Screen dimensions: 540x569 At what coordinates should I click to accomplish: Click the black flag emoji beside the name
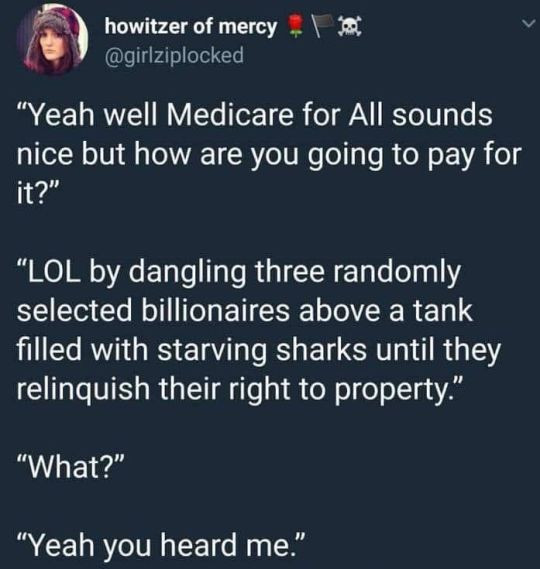[322, 26]
